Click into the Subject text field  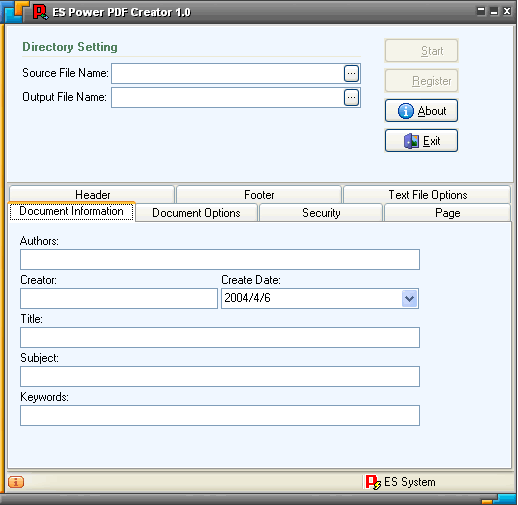pyautogui.click(x=220, y=376)
